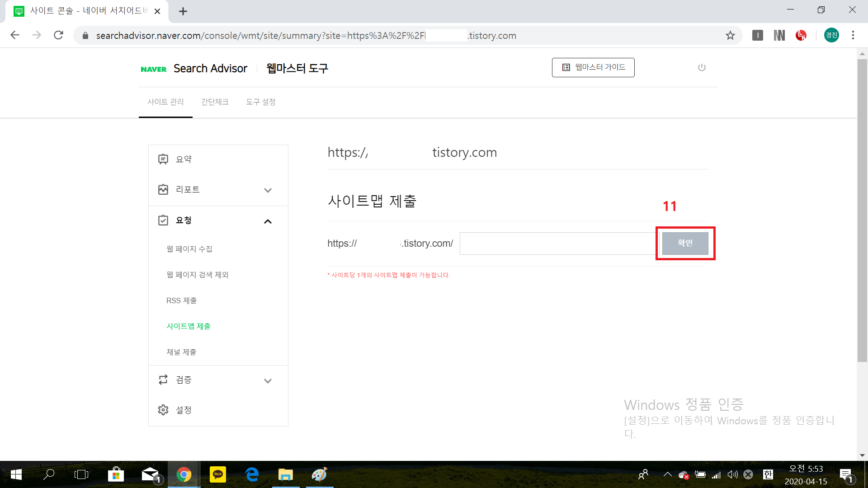Bookmark page with star icon
The image size is (868, 488).
[x=730, y=35]
